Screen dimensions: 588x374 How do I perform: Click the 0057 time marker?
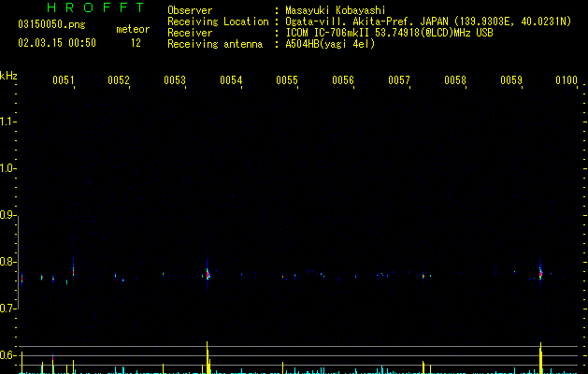tap(399, 80)
